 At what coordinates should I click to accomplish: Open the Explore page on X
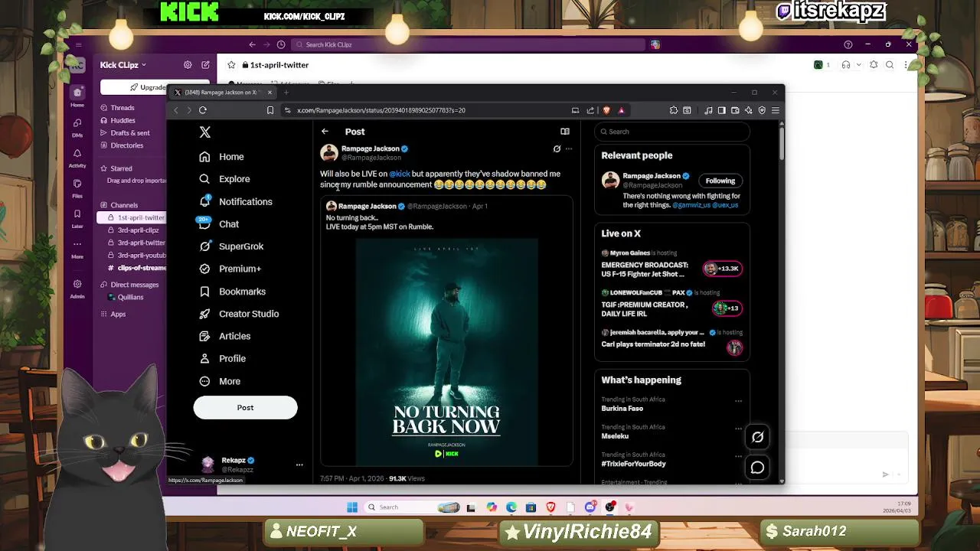tap(224, 179)
